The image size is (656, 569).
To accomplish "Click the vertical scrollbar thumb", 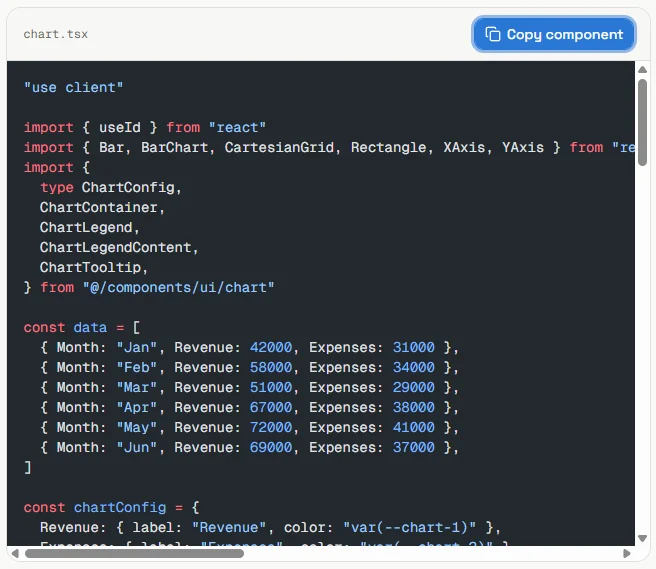I will [x=643, y=122].
